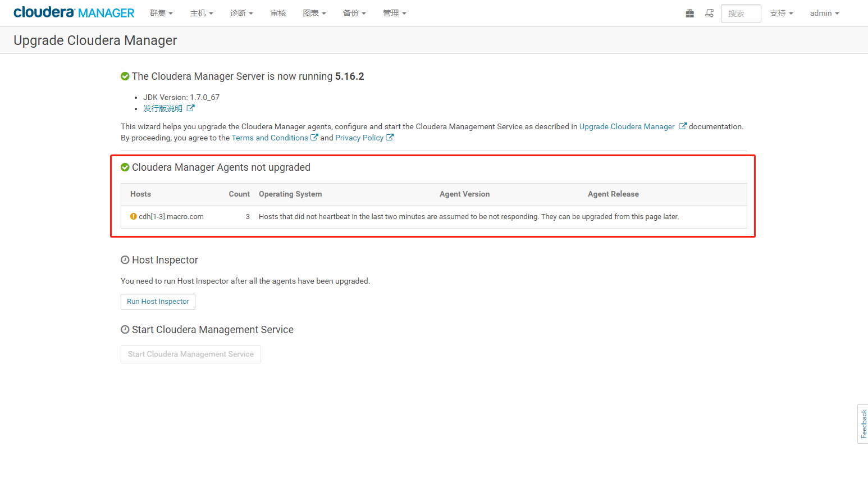
Task: Open the running commands icon
Action: [709, 13]
